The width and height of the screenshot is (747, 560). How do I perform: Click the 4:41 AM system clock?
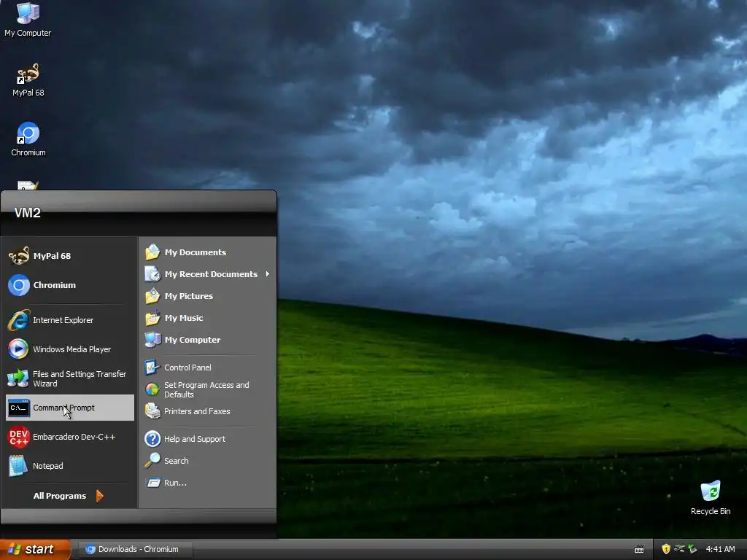720,549
